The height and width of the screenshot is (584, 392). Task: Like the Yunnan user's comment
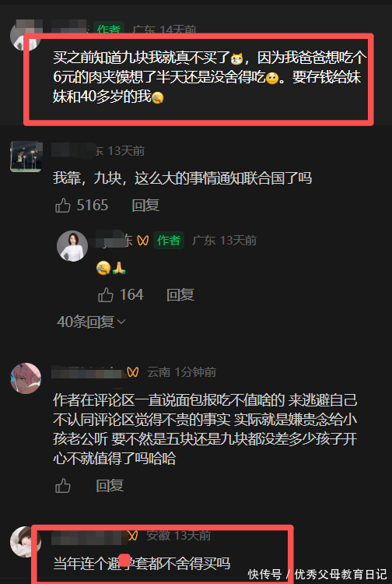(x=63, y=486)
